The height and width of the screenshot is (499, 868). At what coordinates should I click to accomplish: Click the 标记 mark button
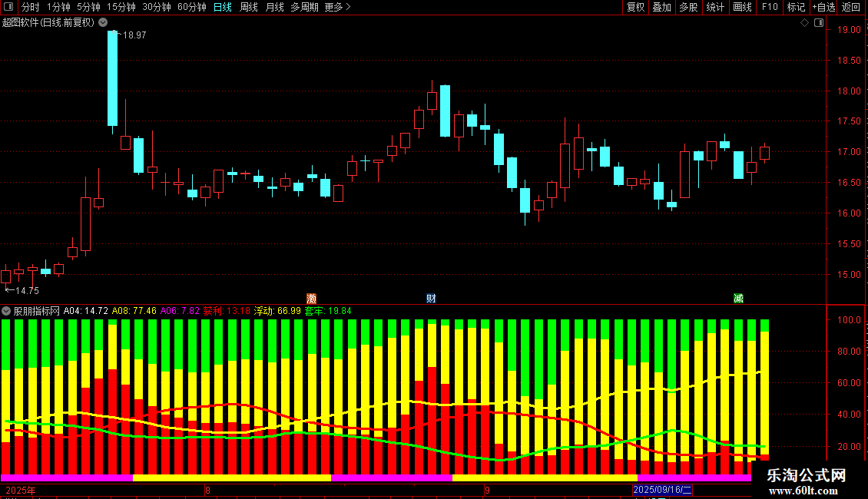(x=796, y=7)
